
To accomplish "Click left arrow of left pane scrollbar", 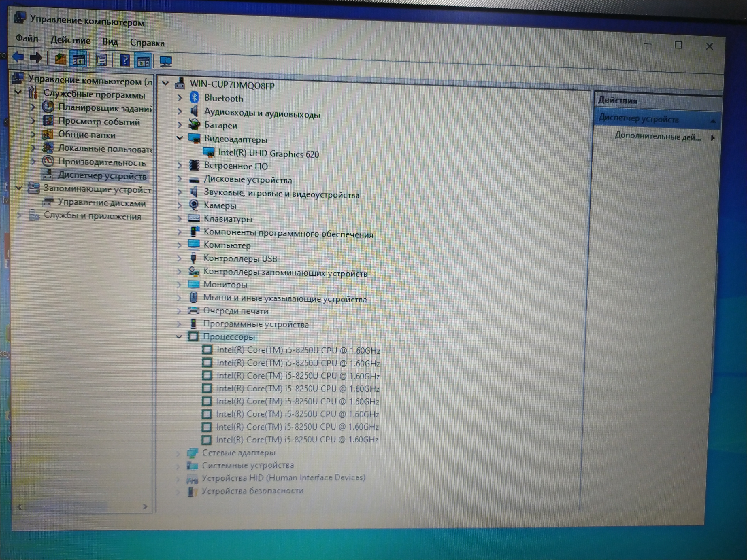I will (20, 506).
